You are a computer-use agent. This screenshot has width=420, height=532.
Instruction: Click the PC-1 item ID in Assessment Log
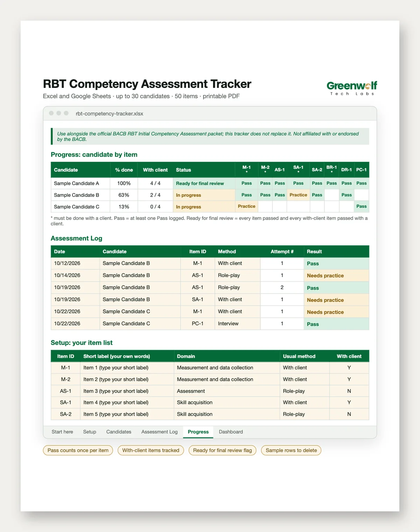click(197, 324)
